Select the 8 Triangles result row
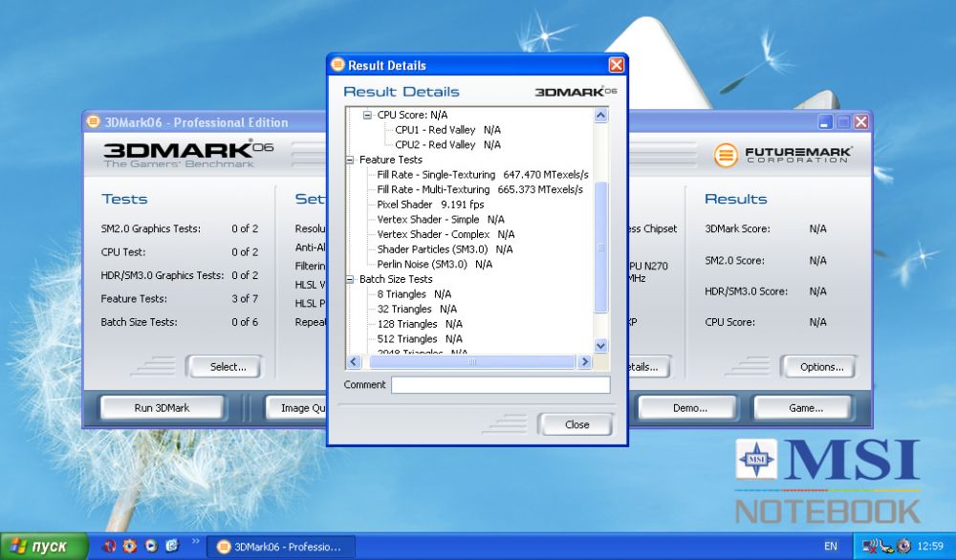 [414, 293]
